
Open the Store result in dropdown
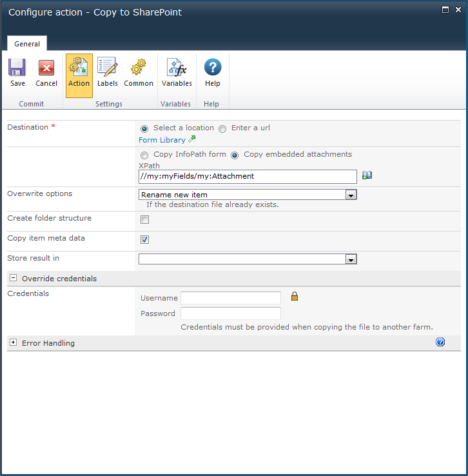[x=248, y=259]
